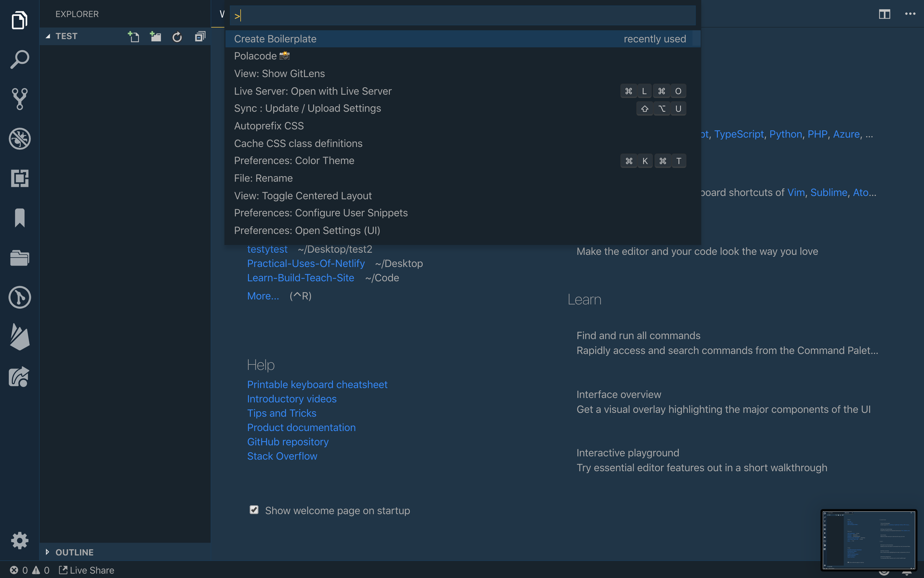Select Sync : Update / Upload Settings

tap(463, 108)
